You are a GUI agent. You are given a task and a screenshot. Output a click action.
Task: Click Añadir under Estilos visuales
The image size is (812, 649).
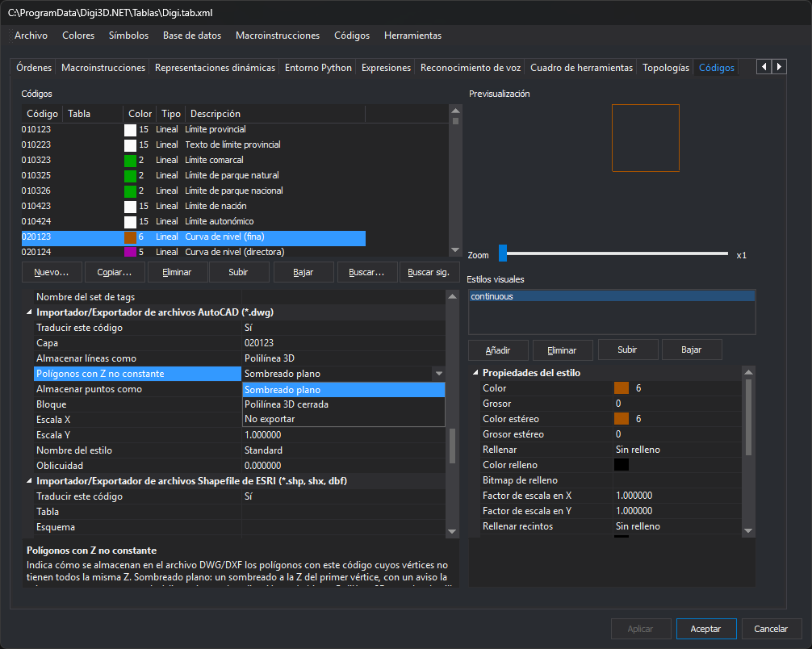(498, 350)
